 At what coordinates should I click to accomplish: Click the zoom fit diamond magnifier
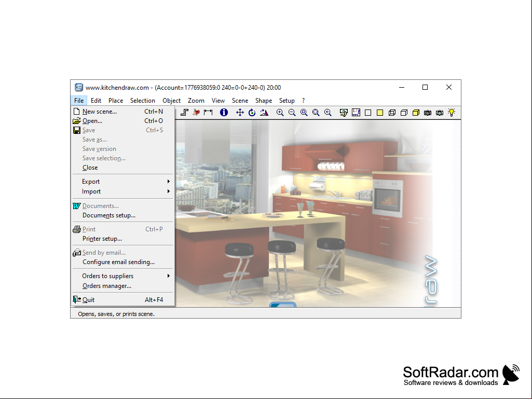(316, 113)
